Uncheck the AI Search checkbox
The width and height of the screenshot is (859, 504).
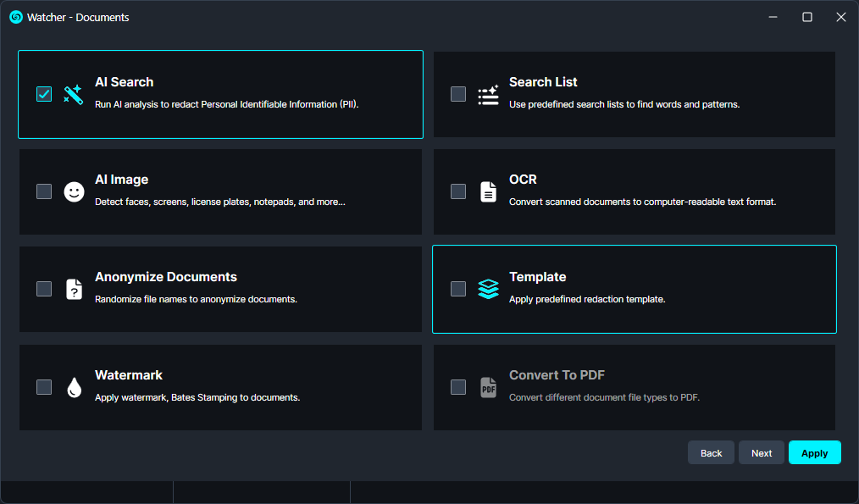click(x=44, y=94)
